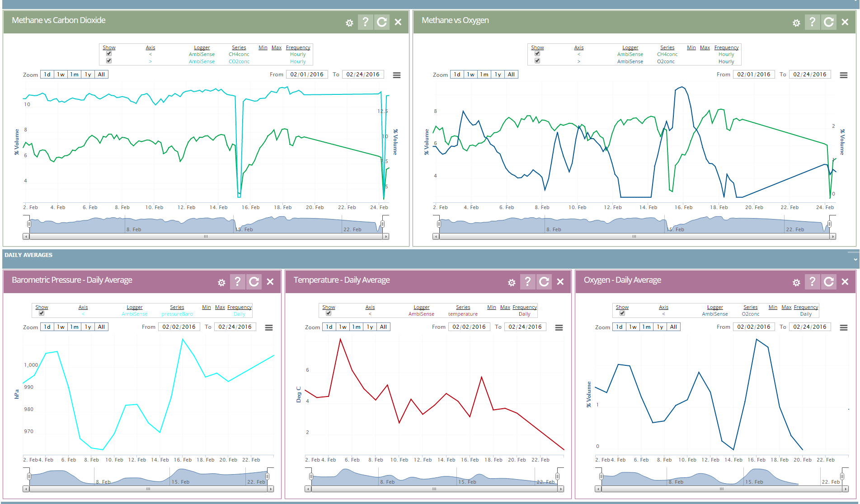
Task: Refresh the Methane vs Oxygen chart
Action: pyautogui.click(x=828, y=22)
